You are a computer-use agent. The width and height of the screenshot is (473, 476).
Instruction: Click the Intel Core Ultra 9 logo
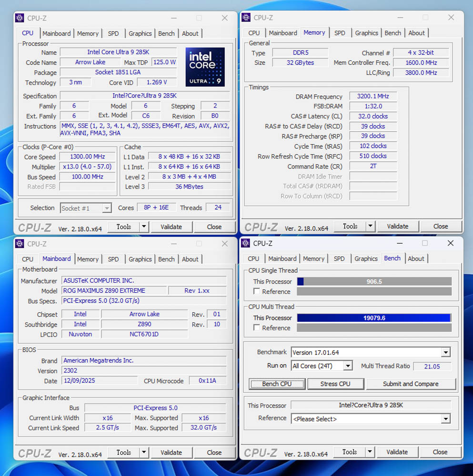coord(205,67)
